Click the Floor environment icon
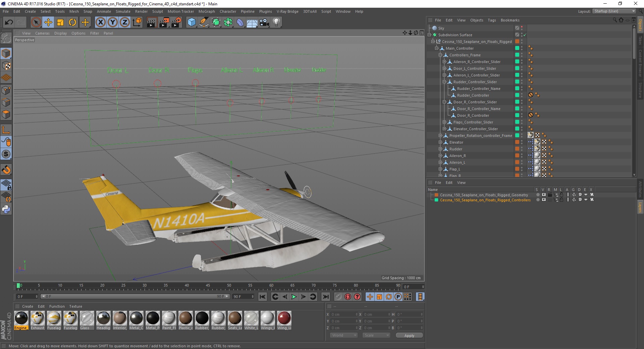Image resolution: width=644 pixels, height=349 pixels. point(252,22)
